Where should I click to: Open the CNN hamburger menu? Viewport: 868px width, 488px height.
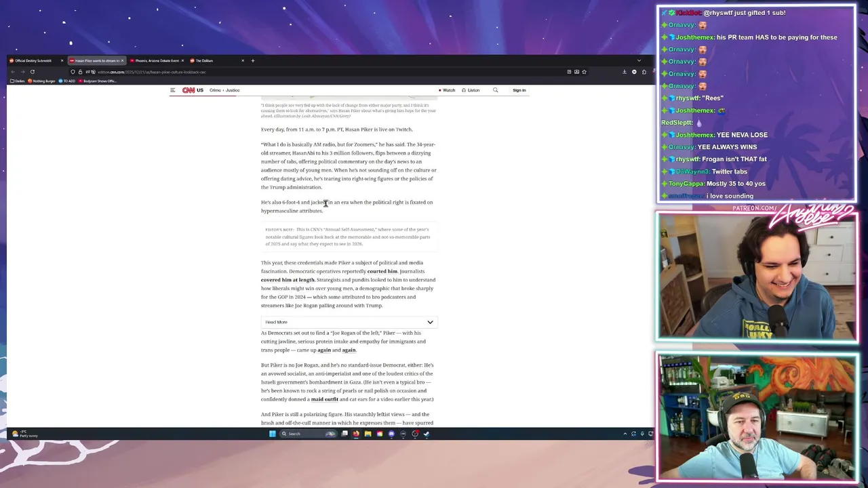(x=173, y=90)
